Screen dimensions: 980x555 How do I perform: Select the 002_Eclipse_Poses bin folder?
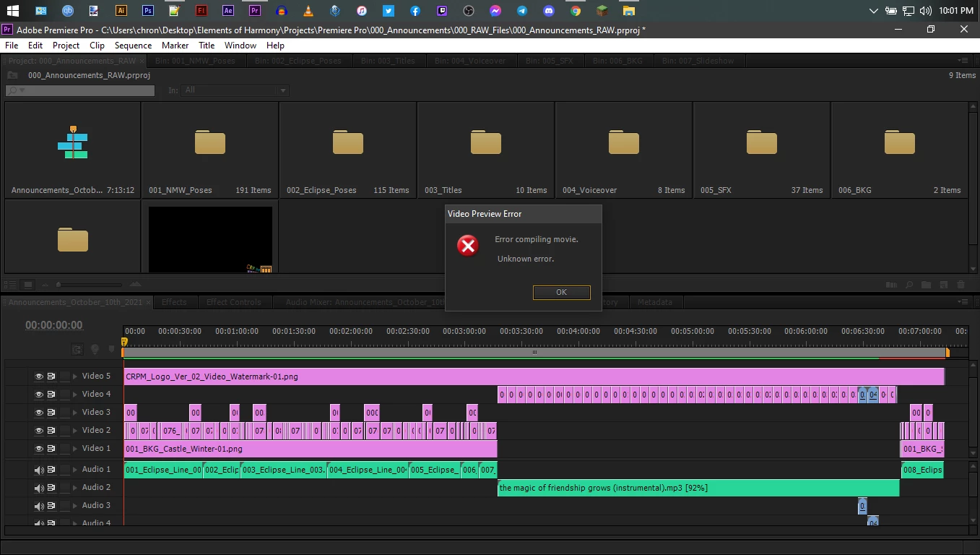[x=348, y=142]
